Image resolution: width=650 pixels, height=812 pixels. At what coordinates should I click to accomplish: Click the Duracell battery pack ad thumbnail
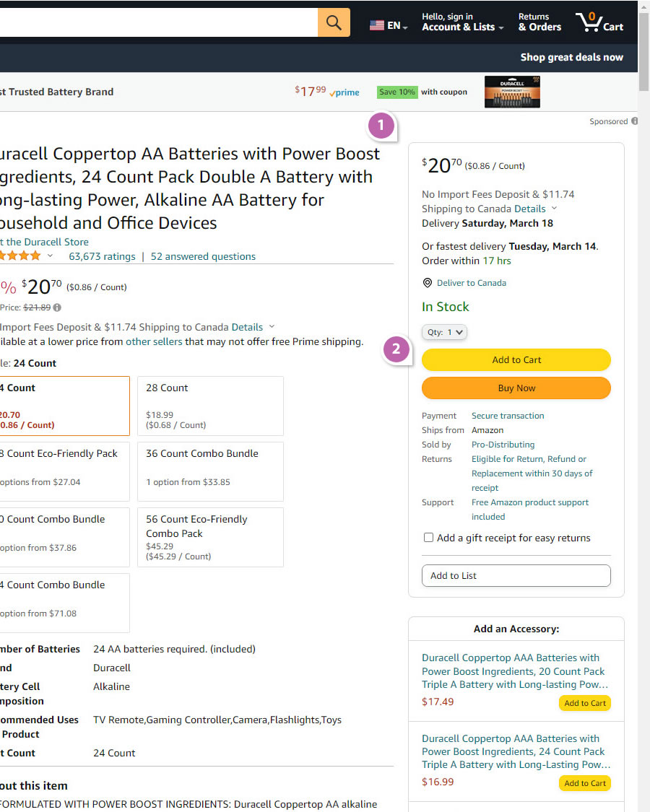click(x=512, y=92)
